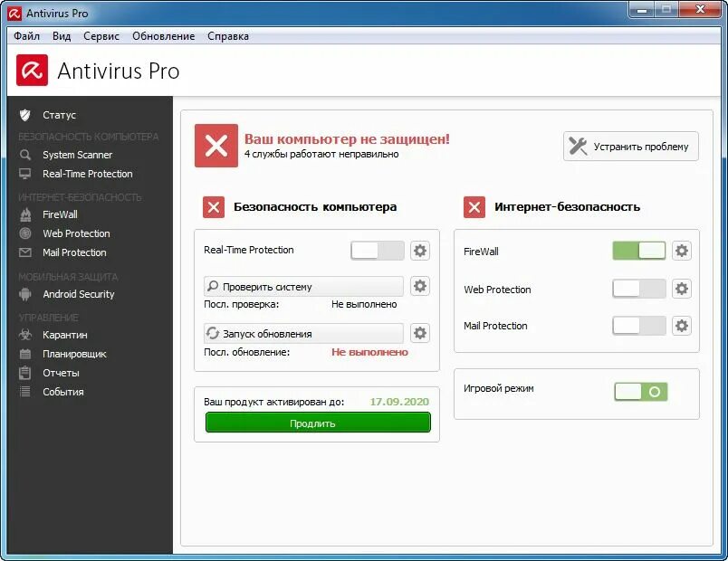
Task: Click the Проверить систему button
Action: tap(303, 286)
